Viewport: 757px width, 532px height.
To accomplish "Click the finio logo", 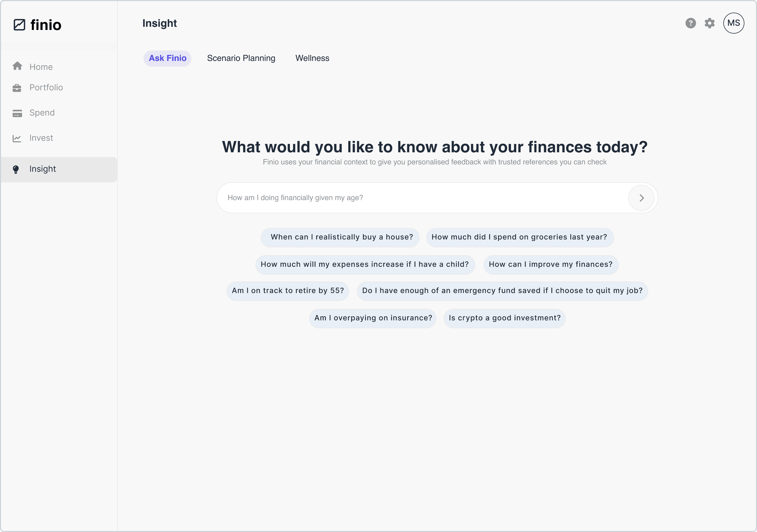I will pyautogui.click(x=38, y=25).
